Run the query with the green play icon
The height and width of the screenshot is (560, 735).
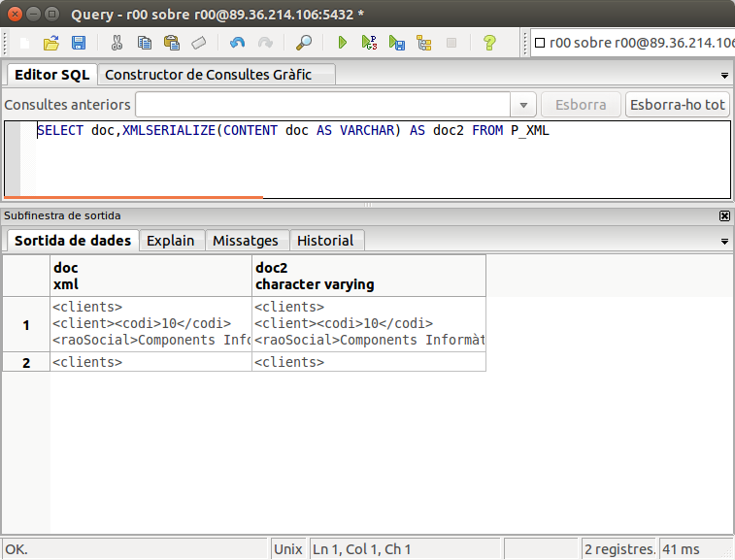pyautogui.click(x=342, y=43)
